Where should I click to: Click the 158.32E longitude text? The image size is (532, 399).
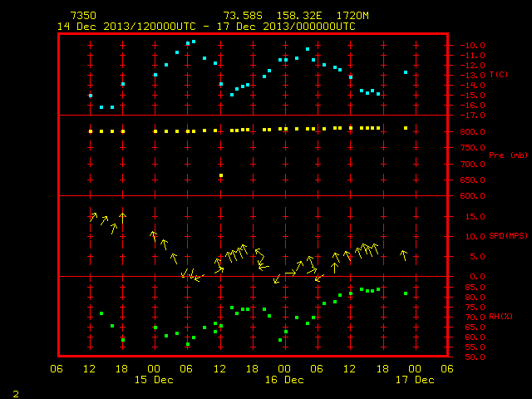[x=299, y=16]
